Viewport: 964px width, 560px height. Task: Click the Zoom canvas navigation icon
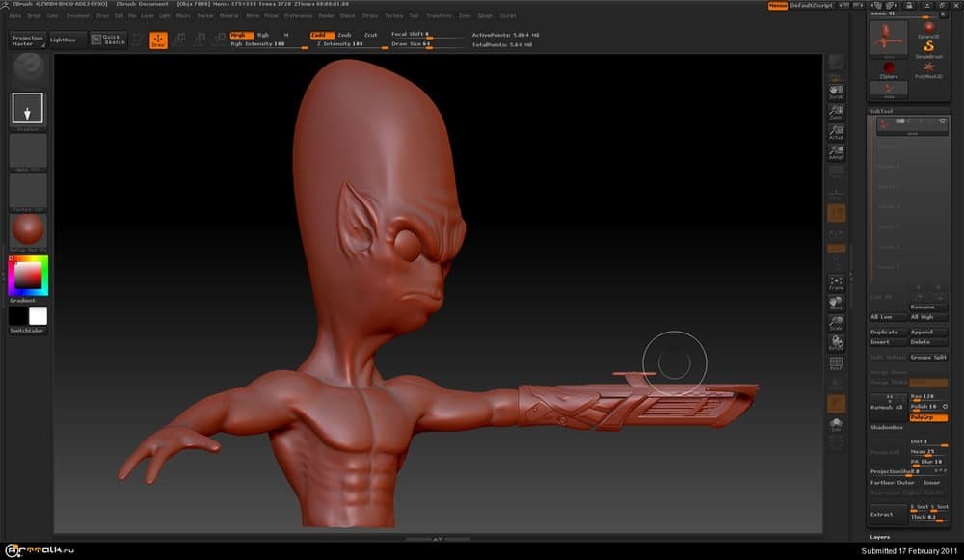point(836,112)
